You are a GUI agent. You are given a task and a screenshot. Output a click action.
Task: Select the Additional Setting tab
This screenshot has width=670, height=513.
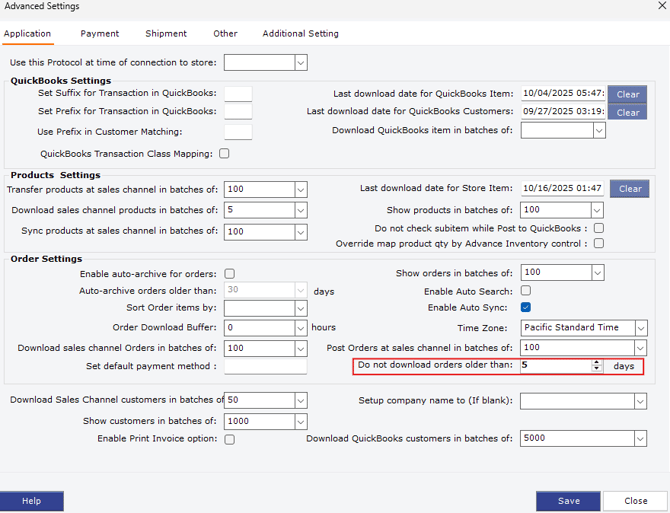click(x=300, y=34)
